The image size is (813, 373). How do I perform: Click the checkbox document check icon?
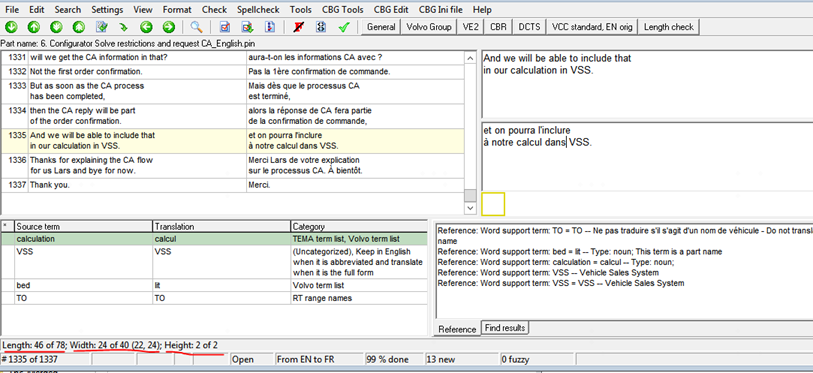point(225,27)
